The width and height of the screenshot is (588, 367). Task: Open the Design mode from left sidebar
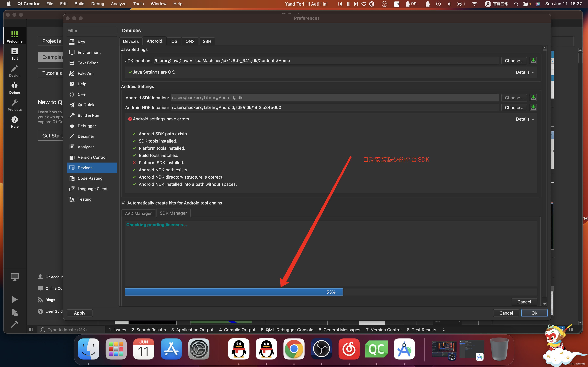[14, 71]
